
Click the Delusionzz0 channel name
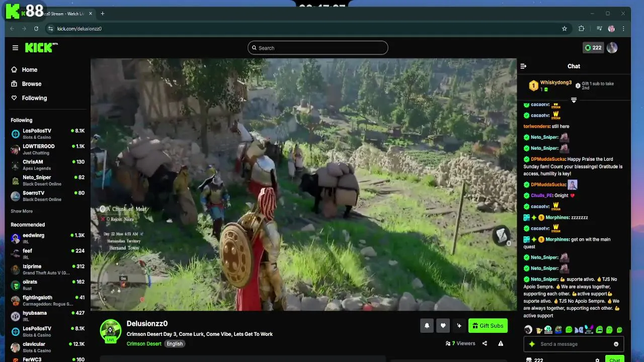click(x=147, y=323)
